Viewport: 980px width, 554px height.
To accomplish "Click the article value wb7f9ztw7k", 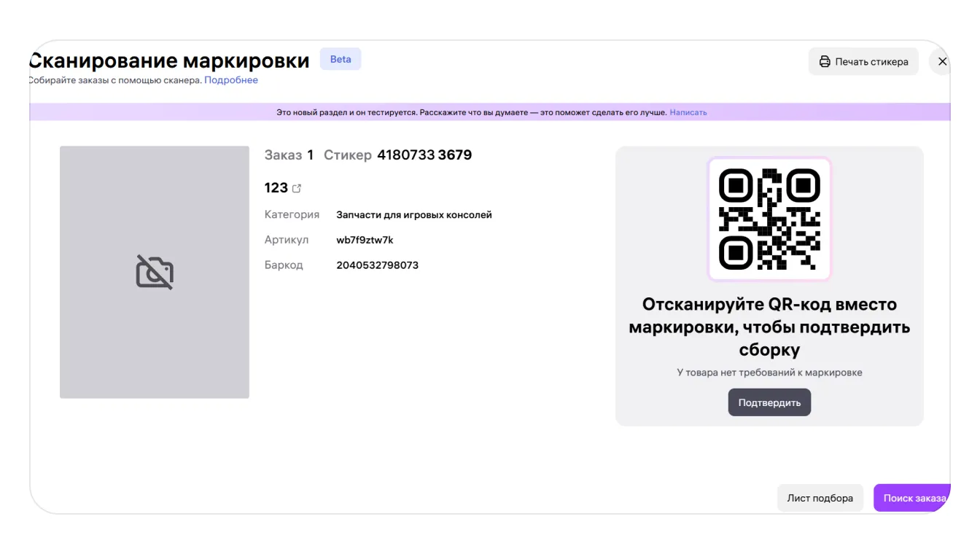I will coord(365,240).
